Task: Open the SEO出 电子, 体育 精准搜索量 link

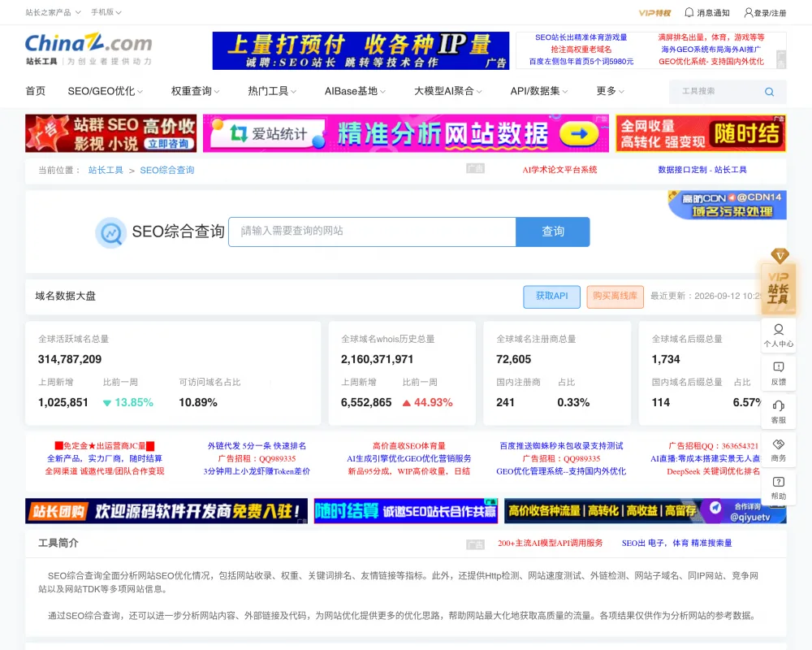Action: click(x=677, y=544)
